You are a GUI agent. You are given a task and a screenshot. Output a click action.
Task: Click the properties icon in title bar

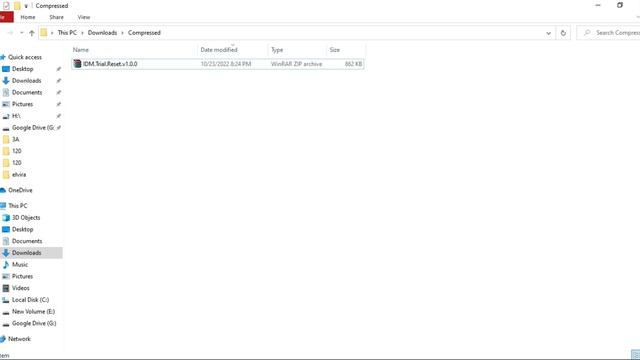coord(6,6)
